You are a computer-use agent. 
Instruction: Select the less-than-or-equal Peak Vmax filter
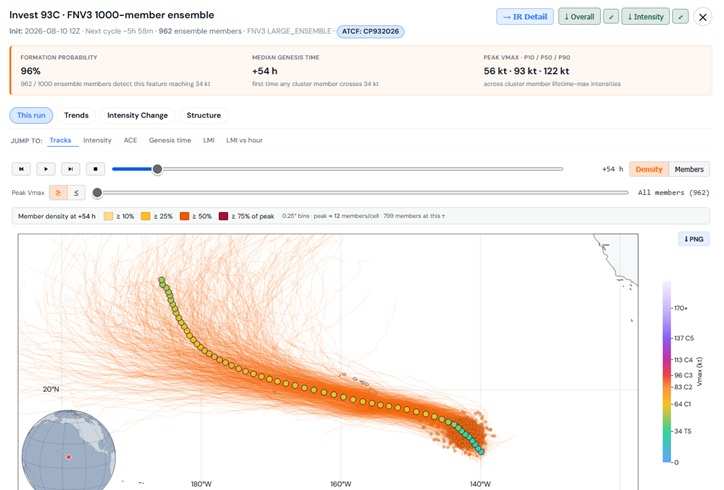pyautogui.click(x=76, y=193)
